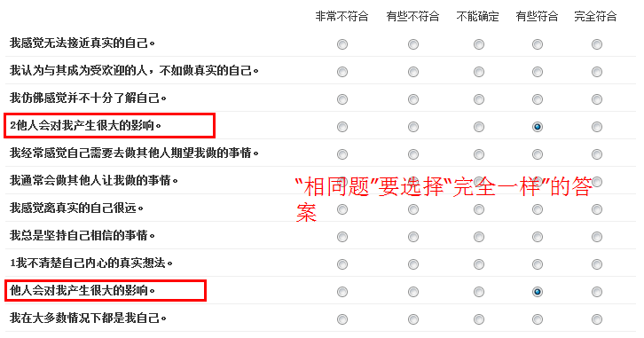Click the question text 我通常会做其他人让我做的事情

pos(94,180)
